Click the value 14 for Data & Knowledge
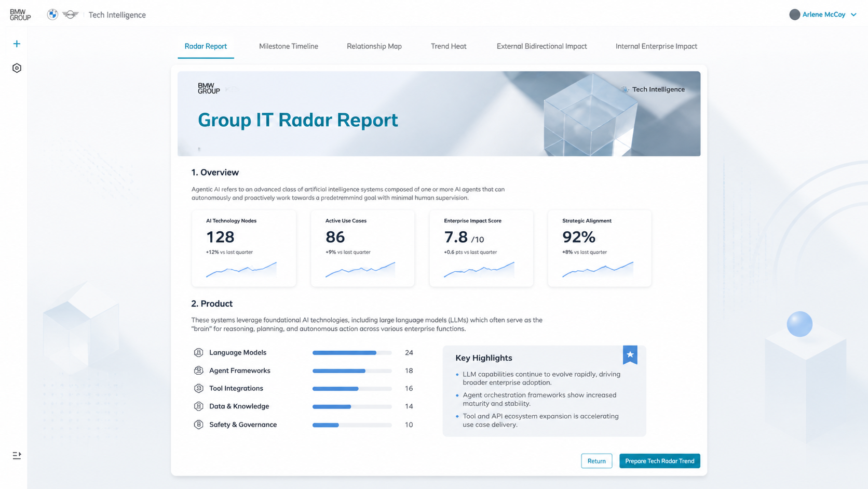 coord(409,406)
